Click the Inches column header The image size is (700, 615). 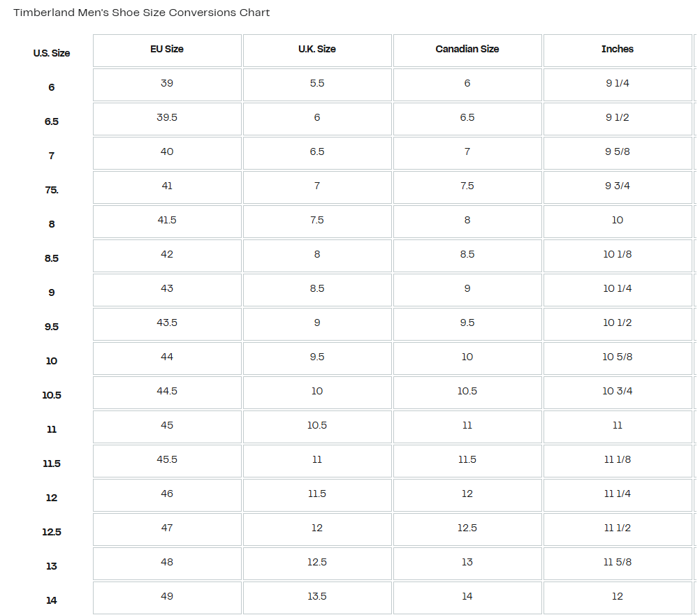(x=618, y=50)
